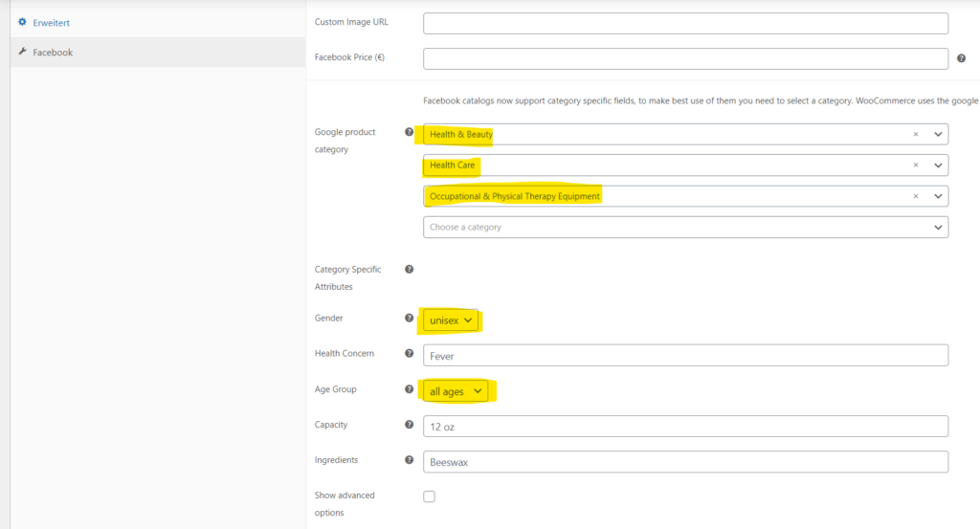The height and width of the screenshot is (529, 980).
Task: Open help tooltip for Ingredients
Action: click(409, 460)
